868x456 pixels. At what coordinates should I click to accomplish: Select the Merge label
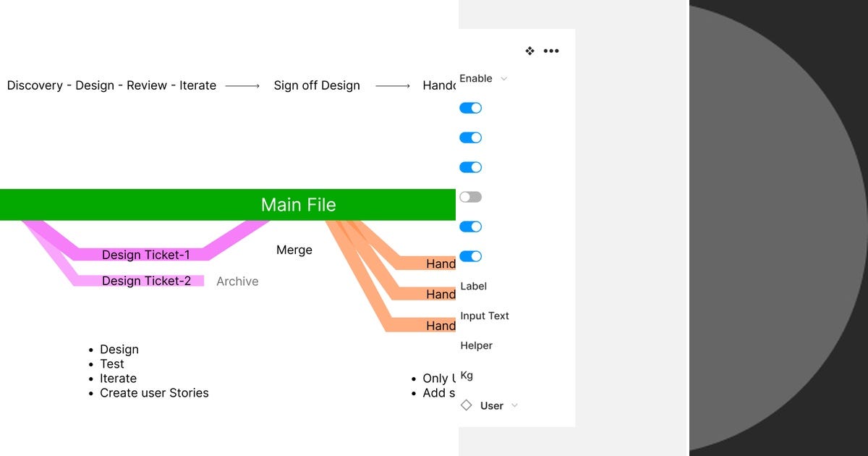[294, 250]
